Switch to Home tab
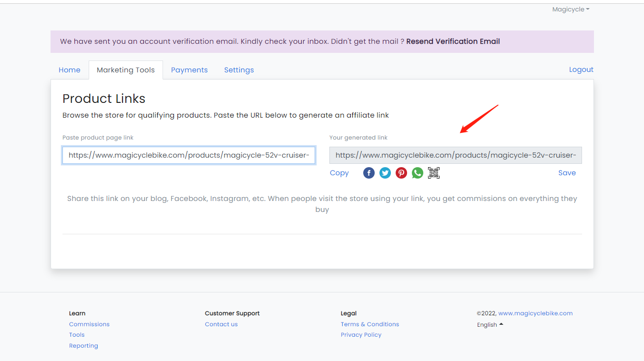This screenshot has width=644, height=361. point(70,70)
